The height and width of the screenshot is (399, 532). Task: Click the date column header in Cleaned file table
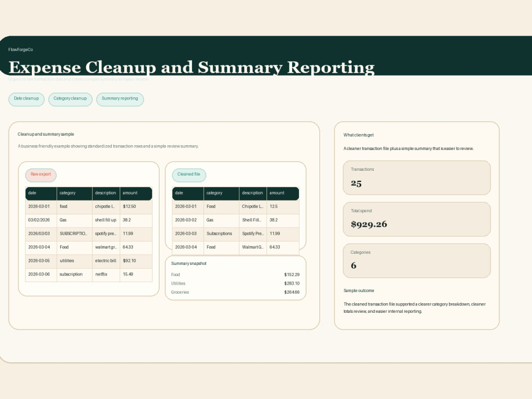188,194
